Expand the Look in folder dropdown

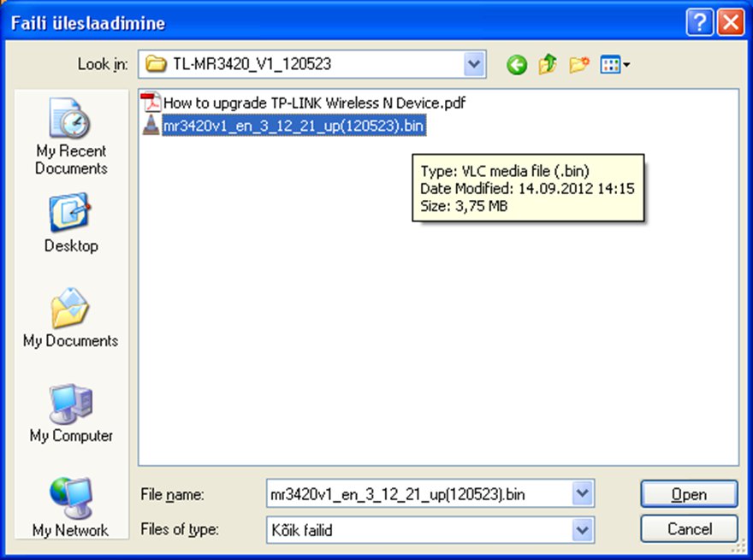pyautogui.click(x=474, y=64)
